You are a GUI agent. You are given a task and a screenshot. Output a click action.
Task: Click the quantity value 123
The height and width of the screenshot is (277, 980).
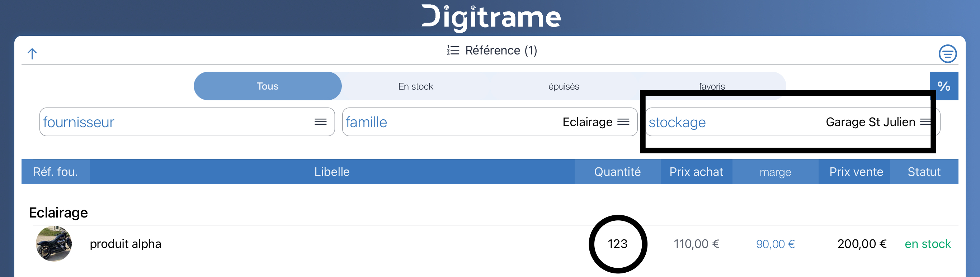point(617,244)
